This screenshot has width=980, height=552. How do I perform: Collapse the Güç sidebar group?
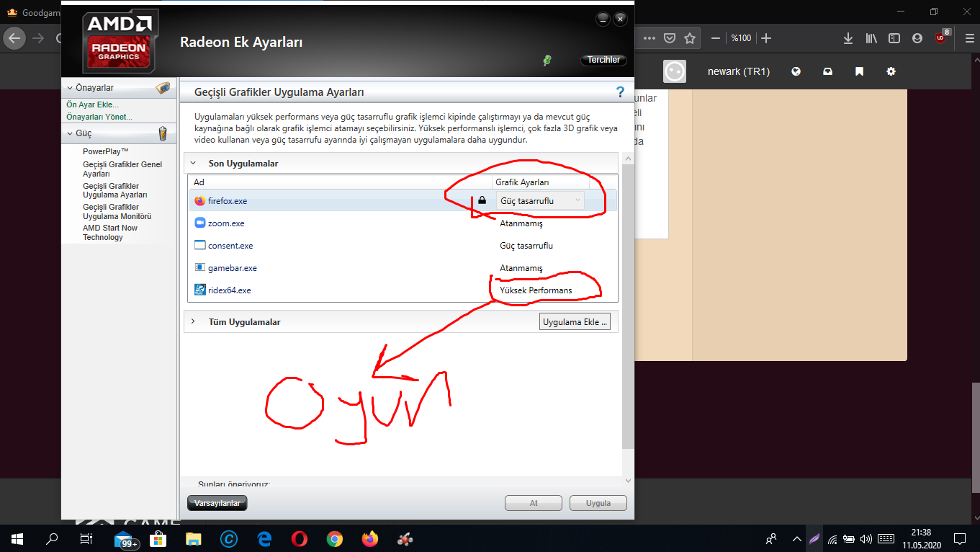(x=70, y=133)
